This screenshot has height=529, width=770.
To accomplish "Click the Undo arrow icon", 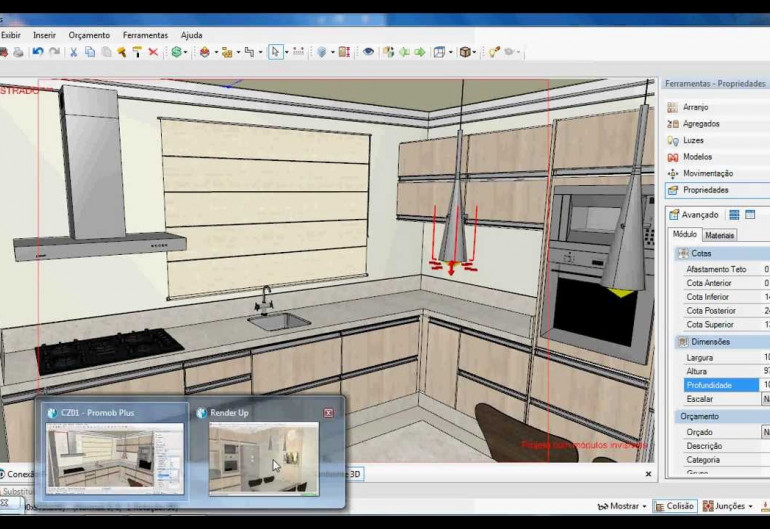I will coord(37,52).
